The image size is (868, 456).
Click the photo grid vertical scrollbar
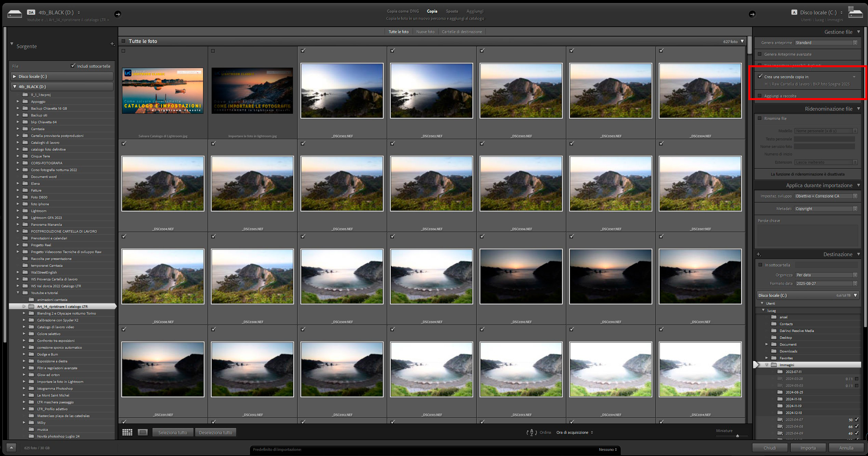(x=749, y=45)
